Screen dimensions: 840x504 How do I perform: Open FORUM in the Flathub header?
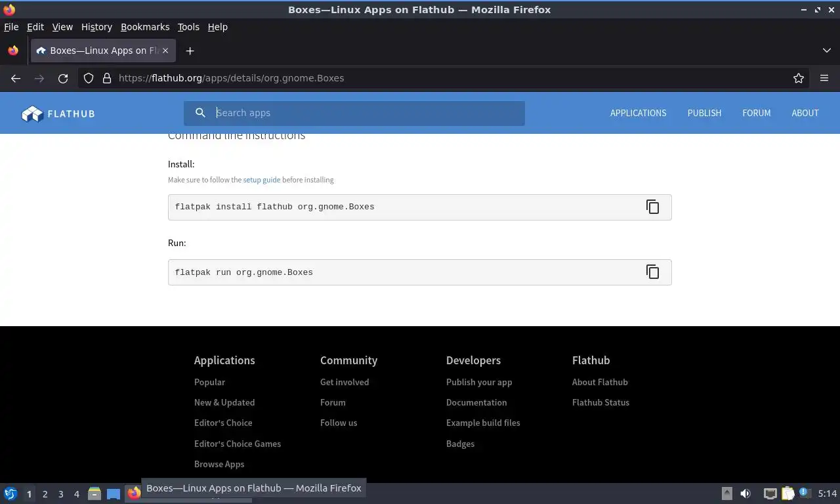[756, 113]
